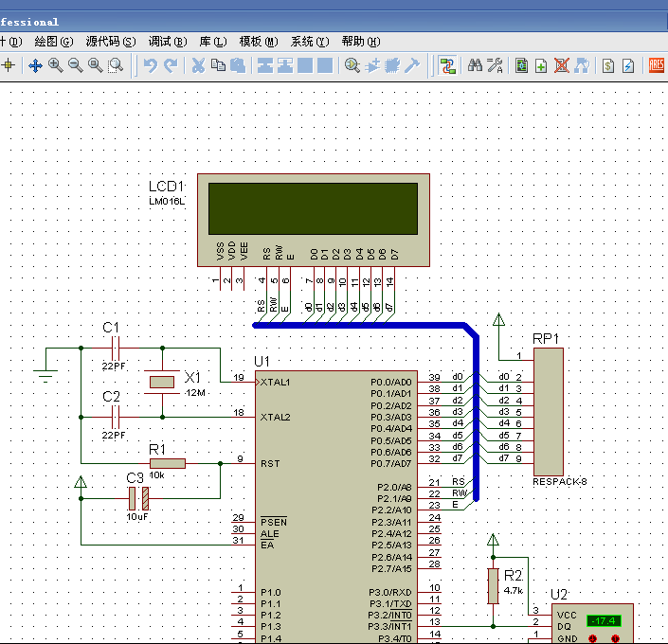Zoom in on the schematic
This screenshot has width=668, height=644.
pyautogui.click(x=55, y=65)
